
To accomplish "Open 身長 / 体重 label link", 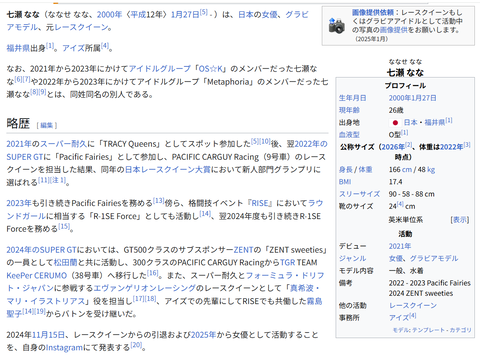I will coord(355,170).
